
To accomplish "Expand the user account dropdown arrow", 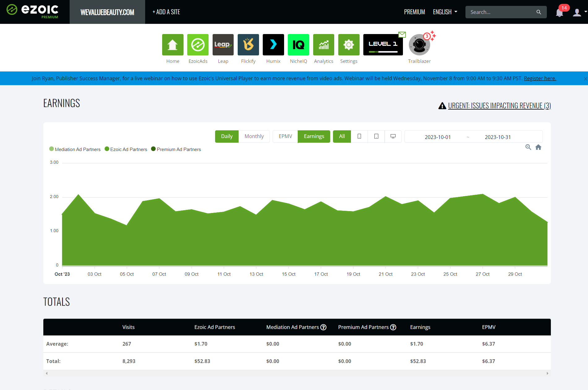I will pyautogui.click(x=586, y=12).
